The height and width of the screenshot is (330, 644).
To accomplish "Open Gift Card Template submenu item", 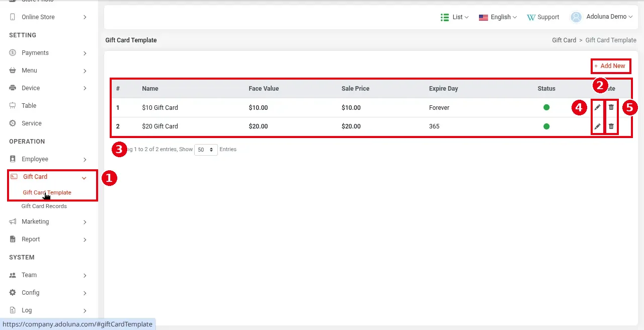I will (47, 192).
